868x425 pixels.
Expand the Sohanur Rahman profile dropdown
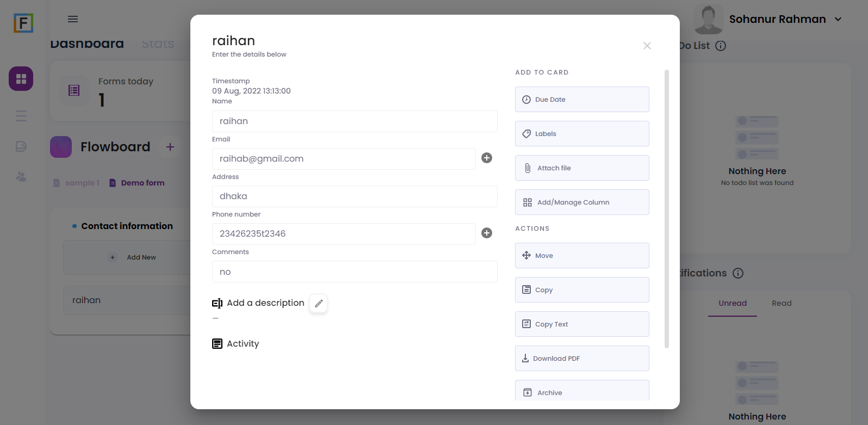tap(838, 19)
